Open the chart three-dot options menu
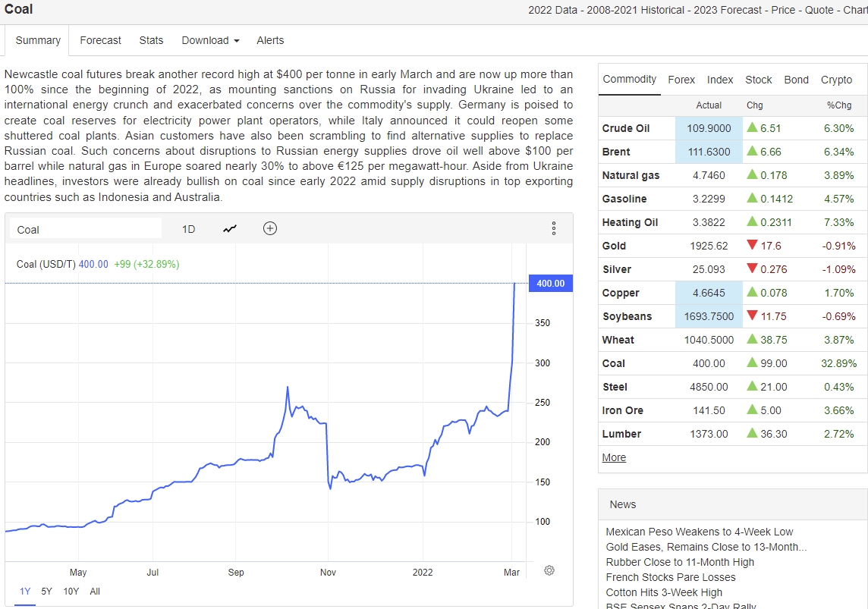 click(x=554, y=228)
